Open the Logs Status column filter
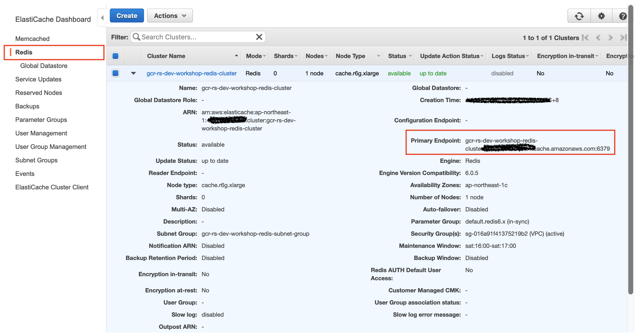This screenshot has height=336, width=644. click(x=527, y=56)
